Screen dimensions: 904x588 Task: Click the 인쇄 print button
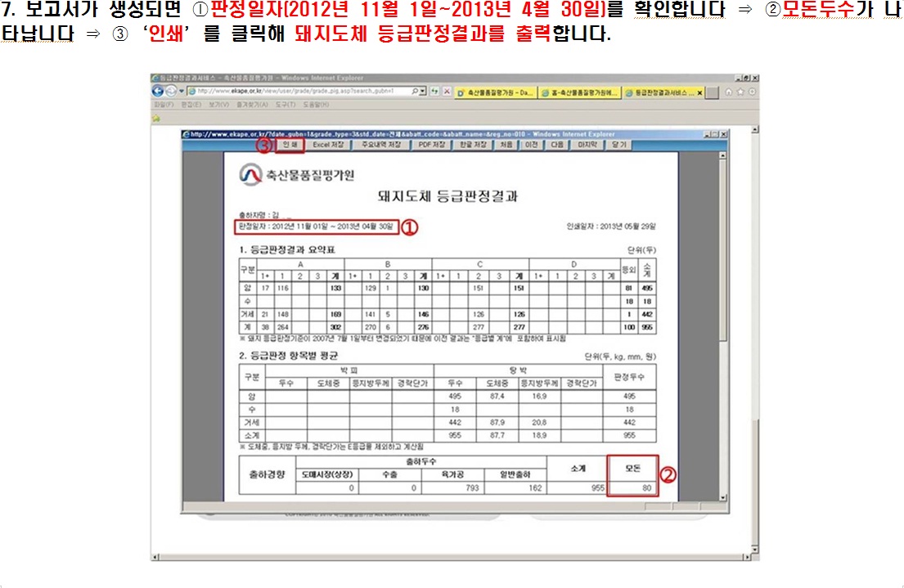click(289, 145)
